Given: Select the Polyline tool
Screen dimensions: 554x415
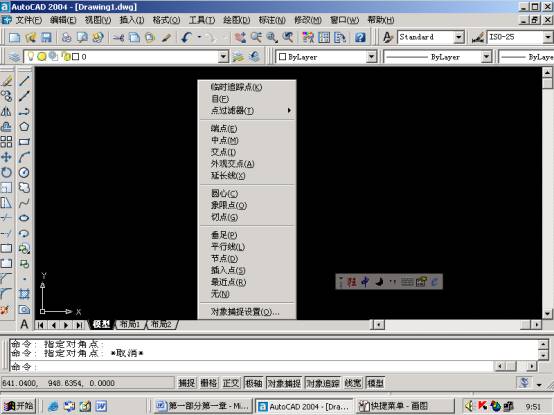Looking at the screenshot, I should (24, 111).
